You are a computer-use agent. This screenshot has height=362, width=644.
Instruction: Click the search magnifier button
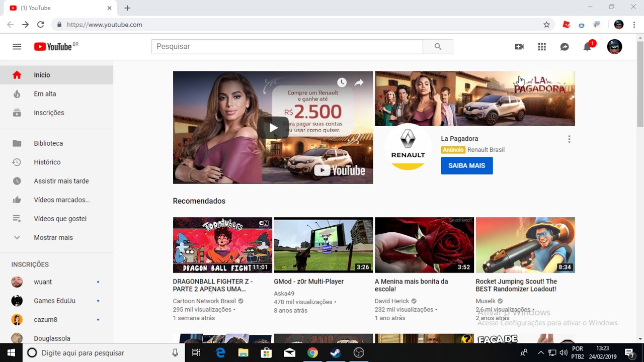(438, 46)
